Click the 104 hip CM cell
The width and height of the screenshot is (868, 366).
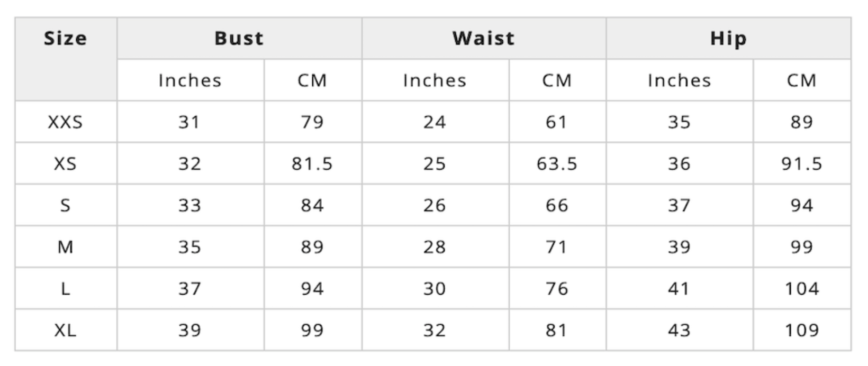pyautogui.click(x=802, y=289)
